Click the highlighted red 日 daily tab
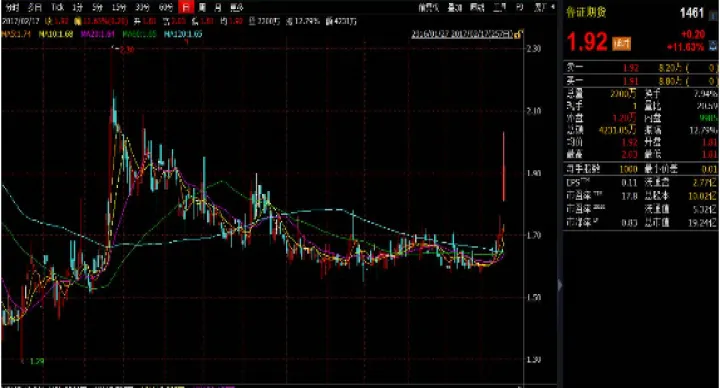Screen dimensions: 720x388 click(x=186, y=7)
